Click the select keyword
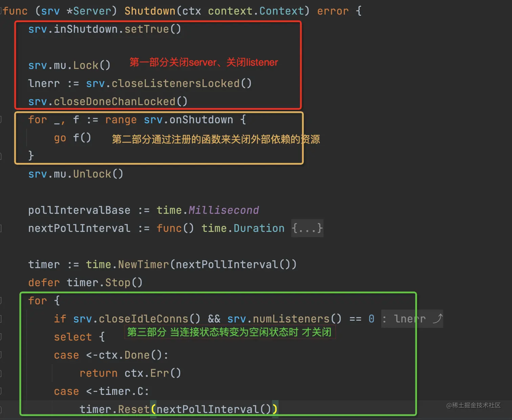This screenshot has height=420, width=512. (73, 337)
